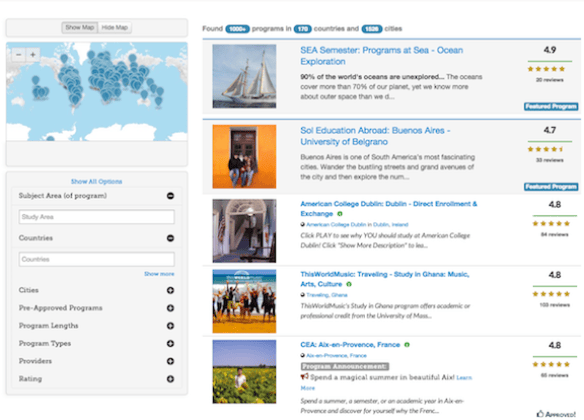
Task: Click green icon beside CEA Aix-en-Provence title
Action: point(407,345)
